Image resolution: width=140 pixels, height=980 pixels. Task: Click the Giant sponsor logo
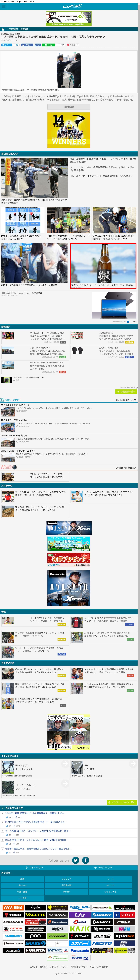[102, 915]
